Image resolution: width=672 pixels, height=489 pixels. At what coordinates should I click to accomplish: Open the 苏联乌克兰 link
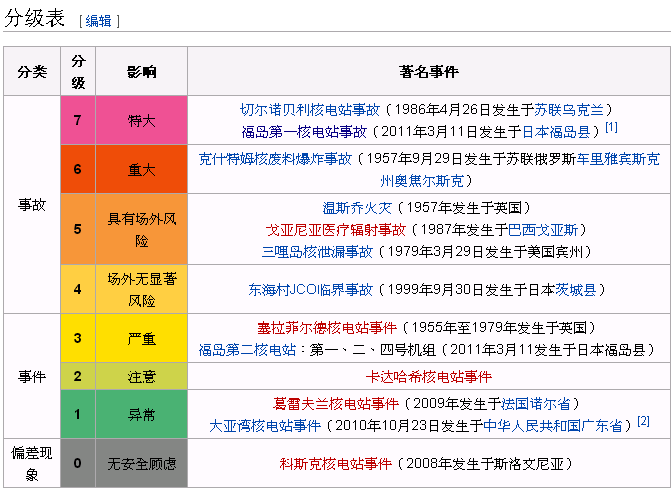569,110
